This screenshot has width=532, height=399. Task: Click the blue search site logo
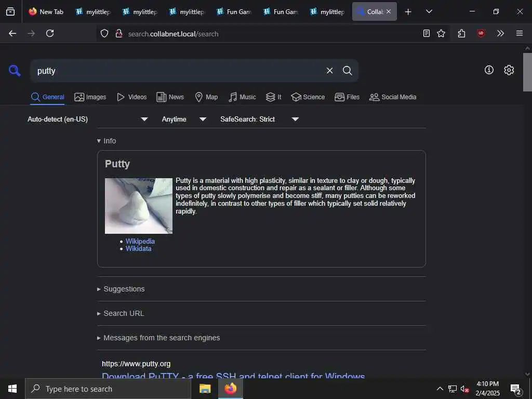15,71
